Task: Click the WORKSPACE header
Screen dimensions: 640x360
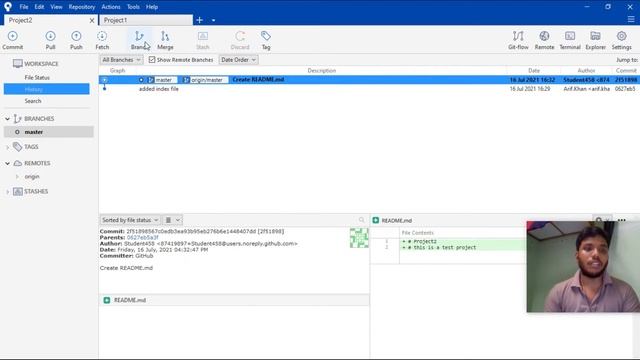Action: (41, 64)
